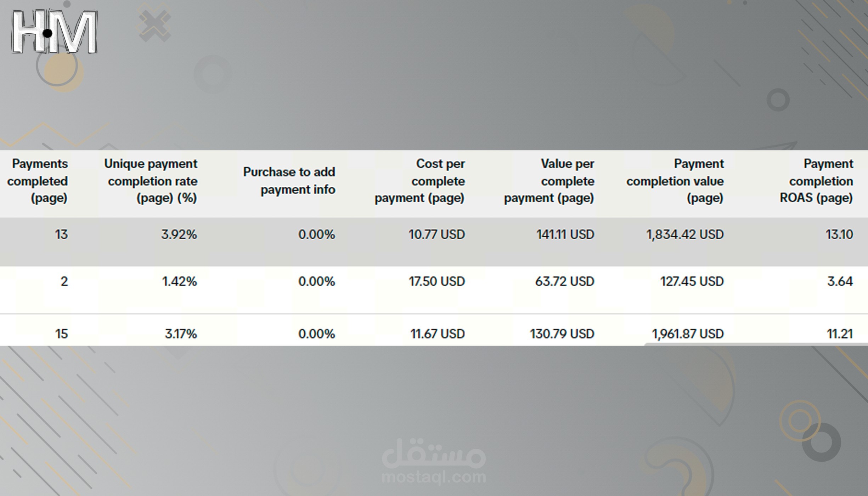Click Payment completion ROAS (page) header
Screen dimensions: 868x496
817,181
